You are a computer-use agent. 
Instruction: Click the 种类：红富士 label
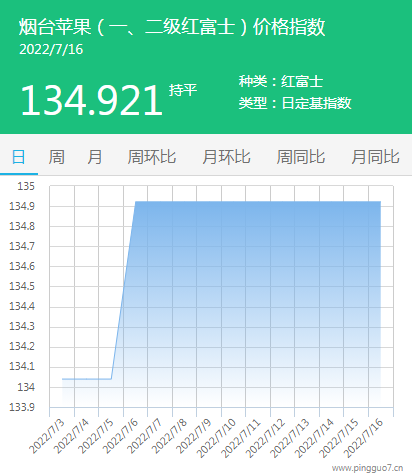pos(281,82)
